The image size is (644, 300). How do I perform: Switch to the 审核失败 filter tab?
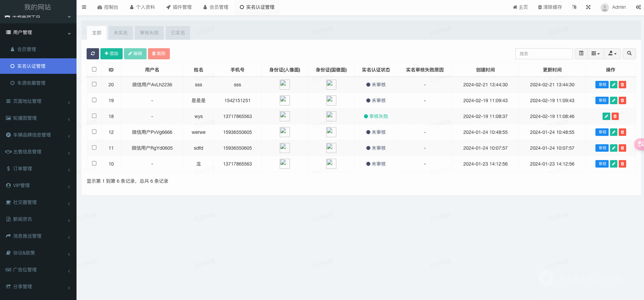tap(149, 33)
